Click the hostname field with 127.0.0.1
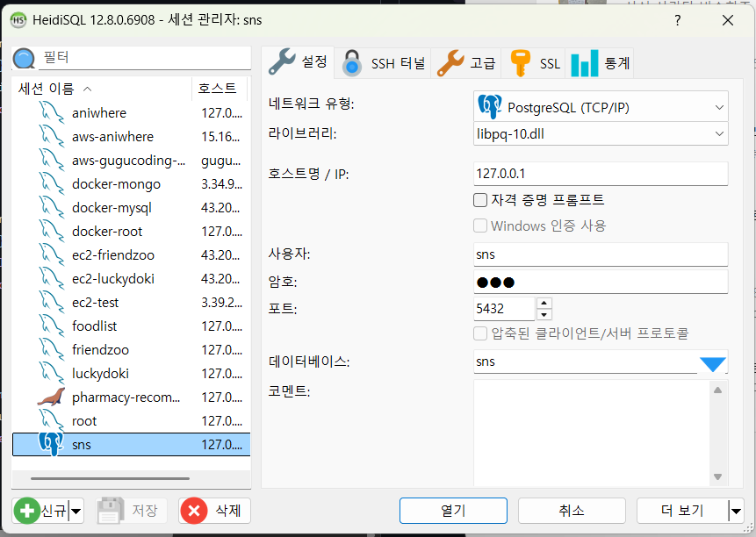 601,174
